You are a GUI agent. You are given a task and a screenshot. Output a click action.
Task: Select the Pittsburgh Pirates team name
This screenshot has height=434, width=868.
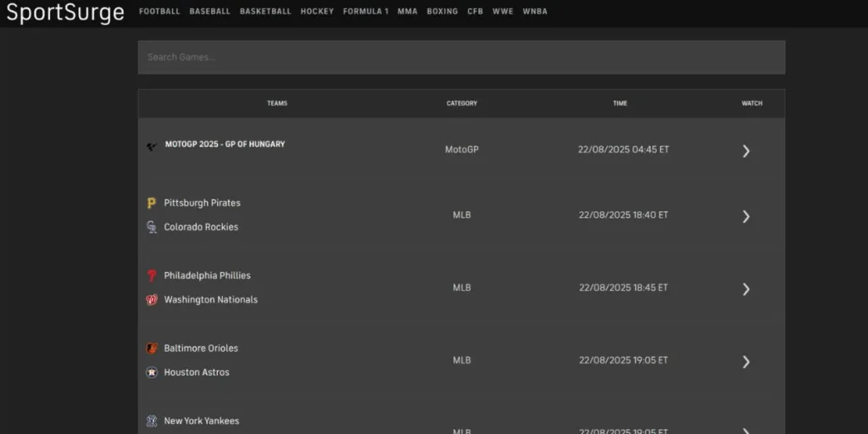click(202, 203)
